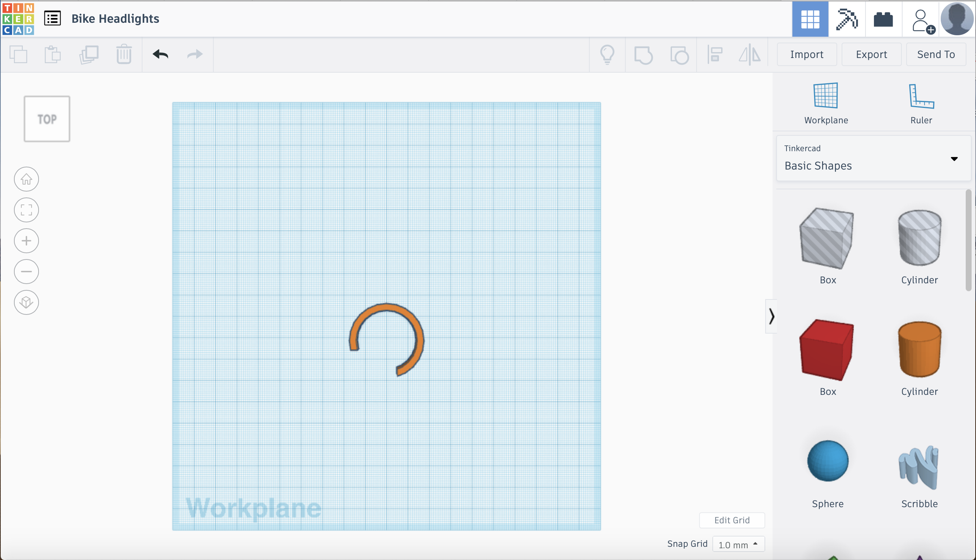Toggle the hammer build mode icon

(x=847, y=18)
